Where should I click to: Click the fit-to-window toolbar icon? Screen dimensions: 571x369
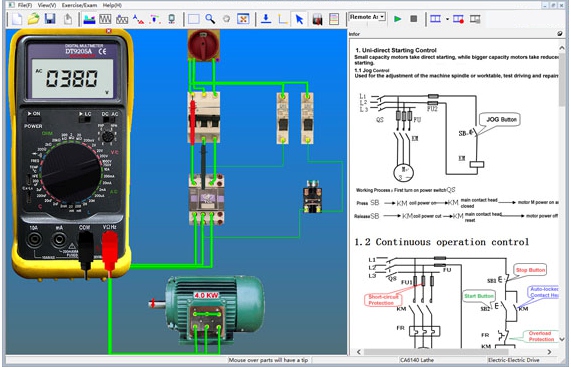coord(243,19)
